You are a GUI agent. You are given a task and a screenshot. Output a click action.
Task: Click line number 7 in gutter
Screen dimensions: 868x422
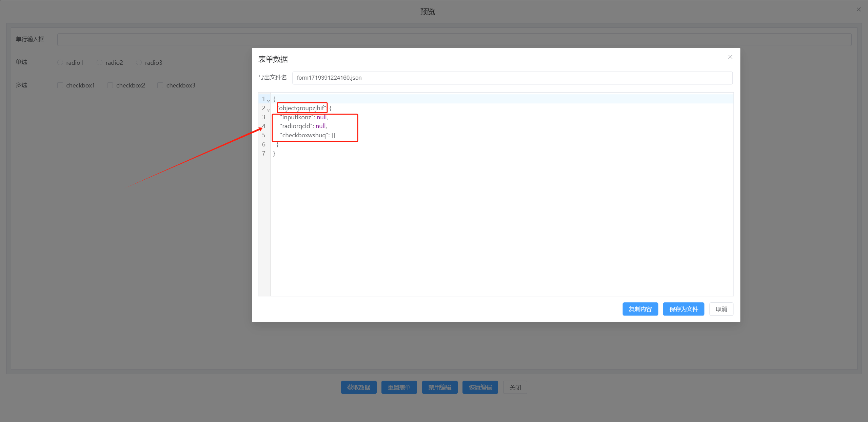pos(264,154)
